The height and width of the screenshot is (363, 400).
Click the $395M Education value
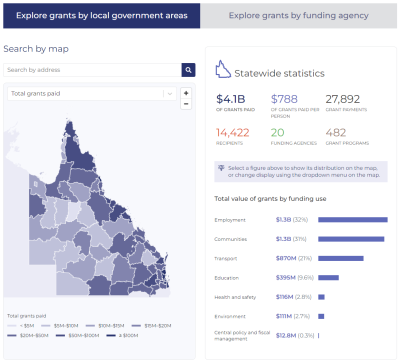click(x=286, y=278)
